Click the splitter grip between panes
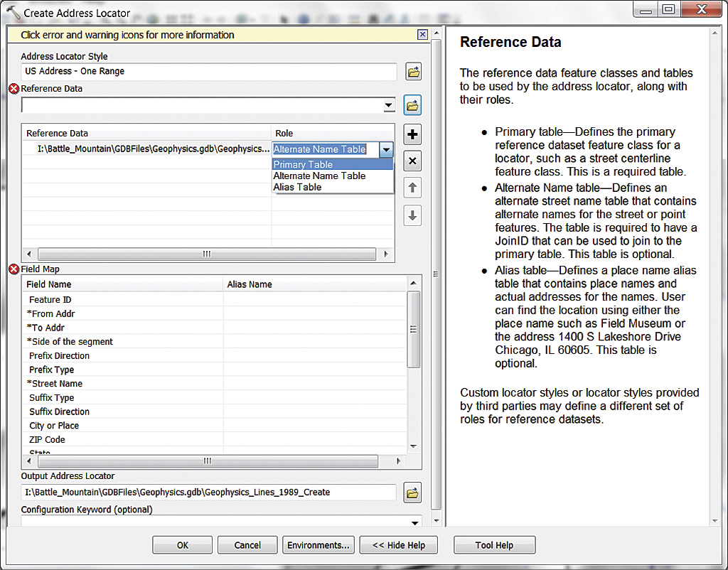Screen dimensions: 728x570 click(x=436, y=274)
